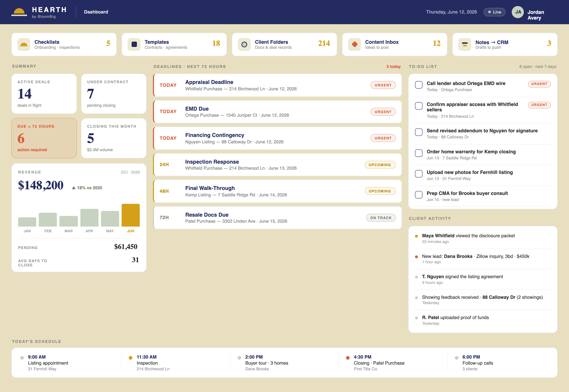Click the $61,450 pending value
Screen dimensions: 569x392
tap(126, 247)
